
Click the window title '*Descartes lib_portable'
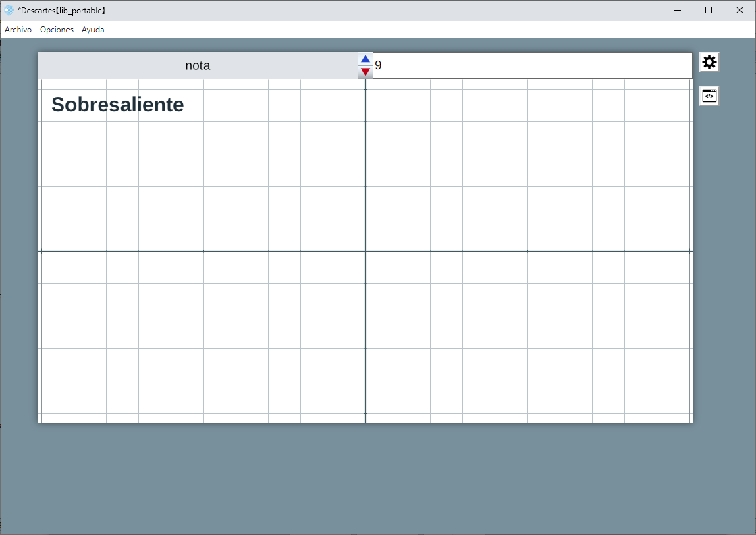point(62,11)
